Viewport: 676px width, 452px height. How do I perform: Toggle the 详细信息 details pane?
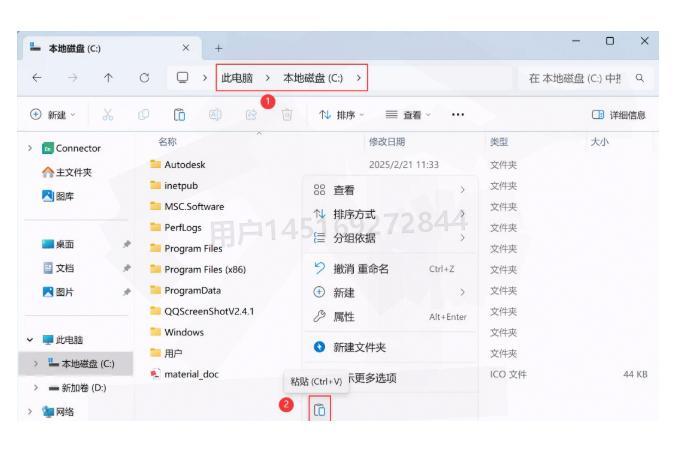[x=619, y=115]
